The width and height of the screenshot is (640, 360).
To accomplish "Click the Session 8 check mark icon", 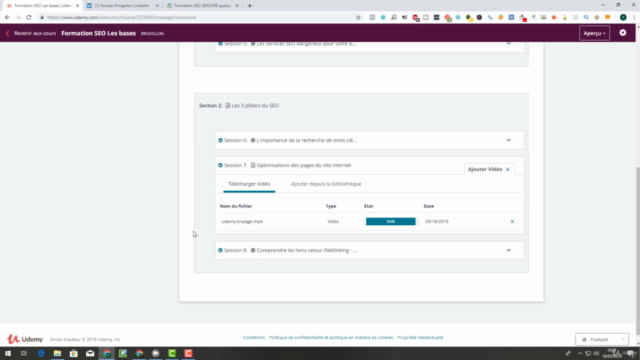I will point(220,250).
